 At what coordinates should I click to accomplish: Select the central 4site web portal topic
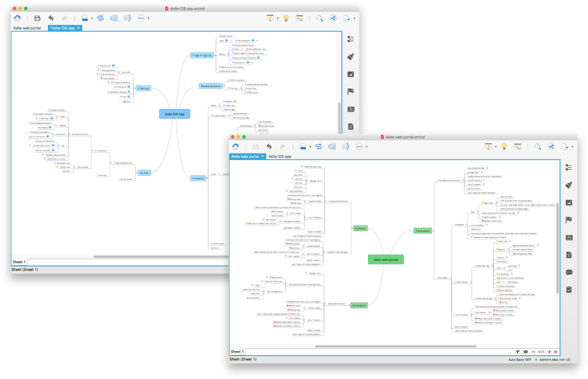[x=386, y=260]
